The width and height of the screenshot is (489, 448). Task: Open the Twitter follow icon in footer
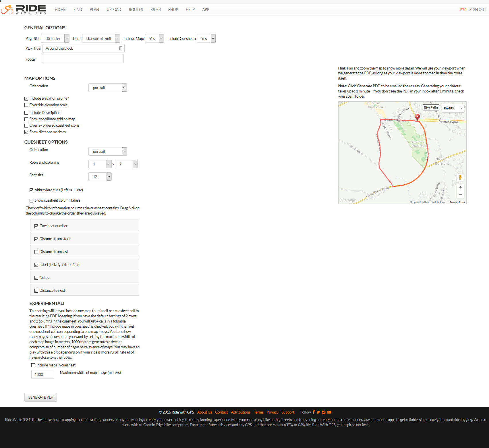click(318, 412)
